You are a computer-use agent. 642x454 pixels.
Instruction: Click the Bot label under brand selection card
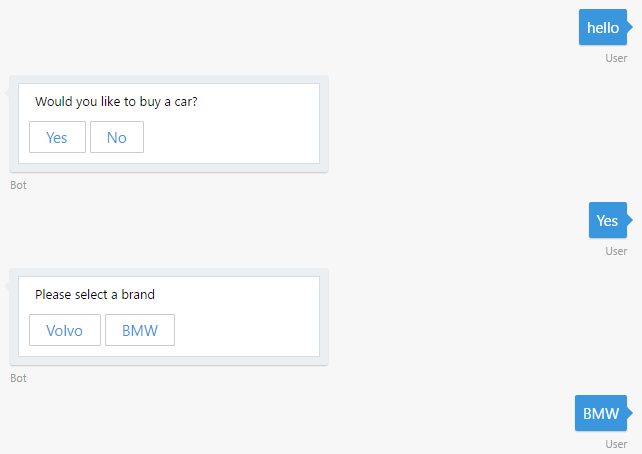(18, 378)
